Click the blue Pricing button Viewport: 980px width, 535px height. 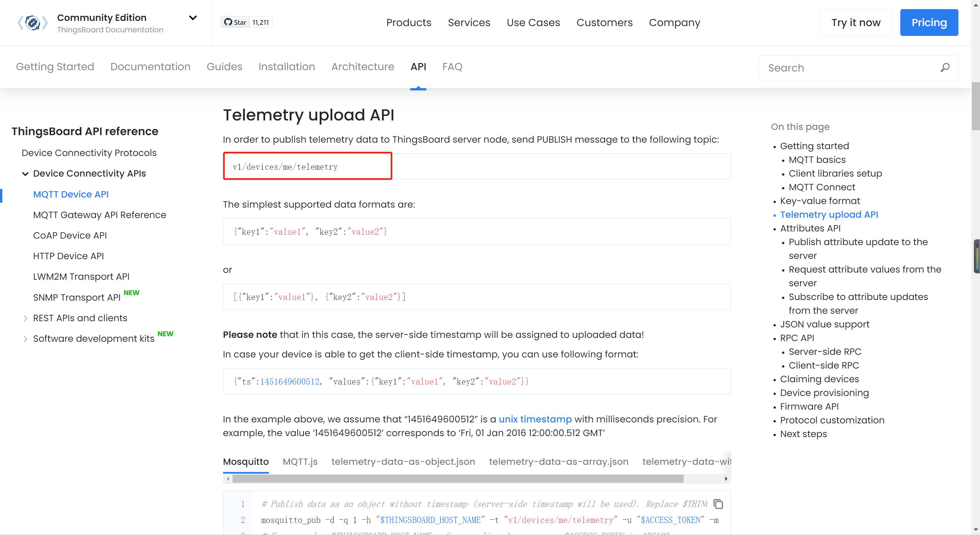coord(929,23)
